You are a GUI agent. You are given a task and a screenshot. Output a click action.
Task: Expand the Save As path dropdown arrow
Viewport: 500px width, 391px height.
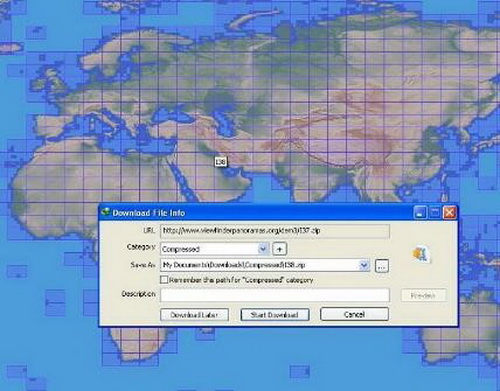pyautogui.click(x=364, y=265)
